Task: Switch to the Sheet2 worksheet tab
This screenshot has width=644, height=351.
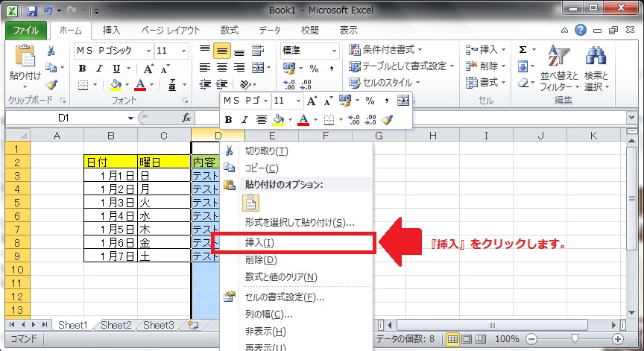Action: click(x=116, y=325)
